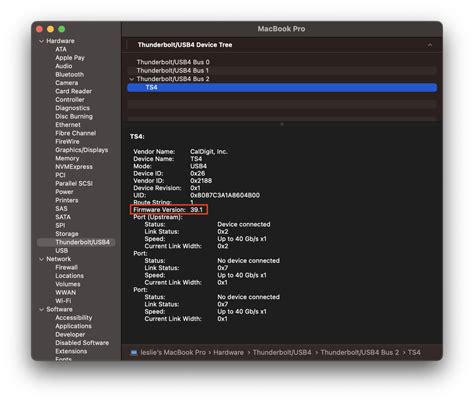Open Firewall under Network
474x402 pixels.
coord(66,267)
